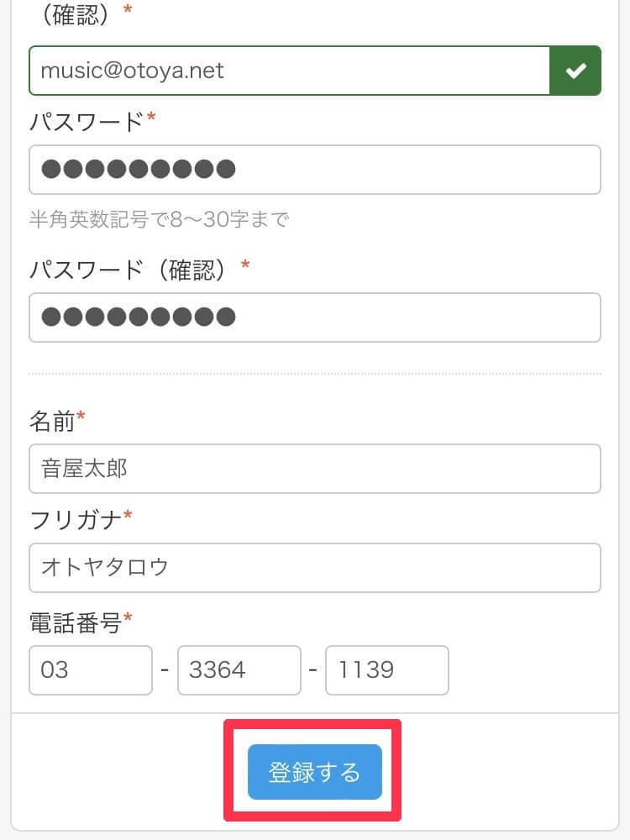Screen dimensions: 630x840
Task: Click the パスワード label text
Action: click(87, 122)
